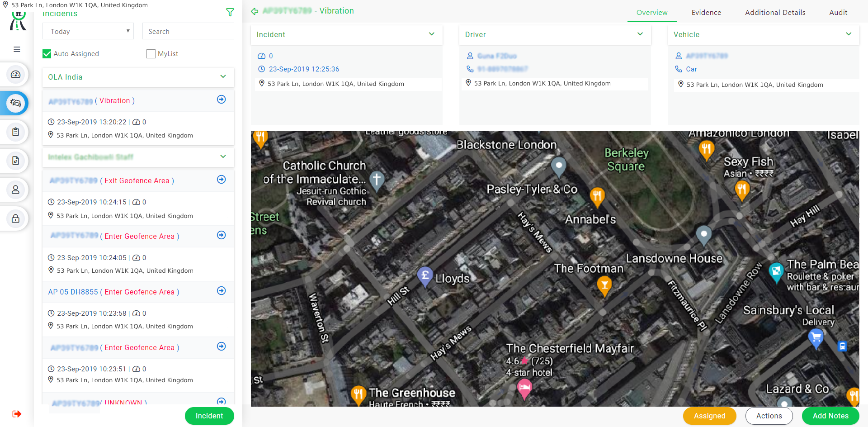Open arrow icon for 10:23:51 Enter Geofence
This screenshot has width=868, height=427.
pyautogui.click(x=222, y=346)
